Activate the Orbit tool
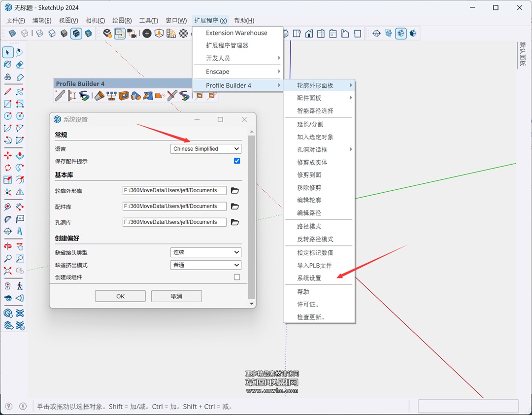532x415 pixels. click(8, 246)
